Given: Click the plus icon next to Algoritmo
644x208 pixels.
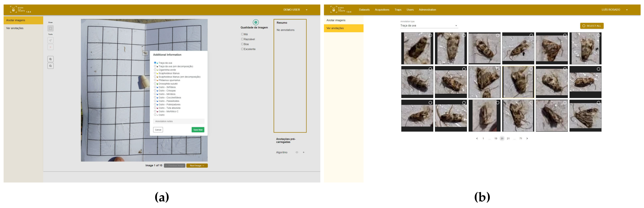Looking at the screenshot, I should [303, 152].
